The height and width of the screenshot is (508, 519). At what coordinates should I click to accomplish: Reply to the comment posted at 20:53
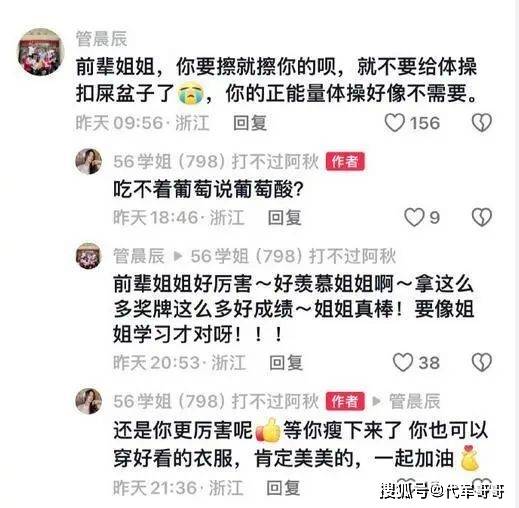[286, 363]
